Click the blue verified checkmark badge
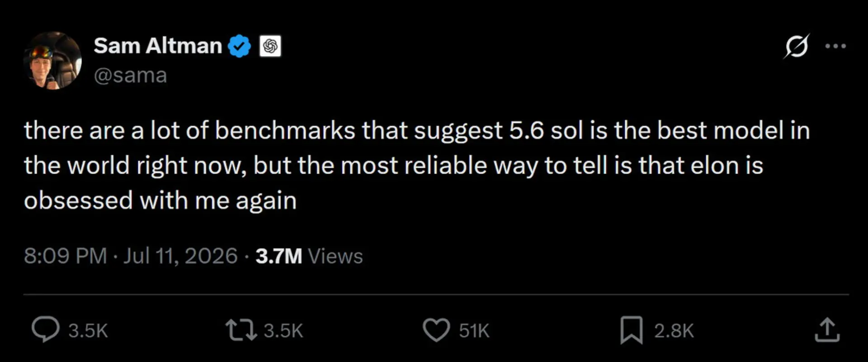 [239, 46]
